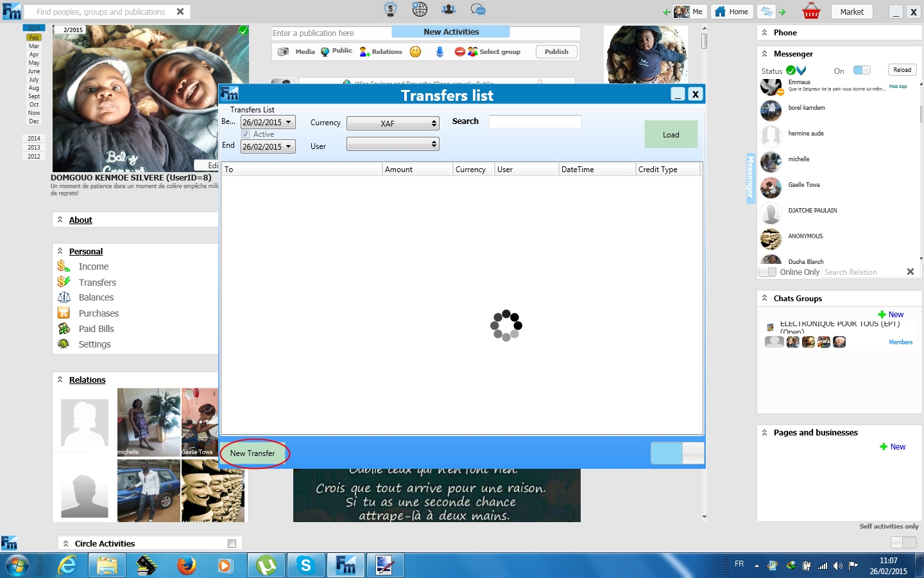Open Settings in Personal section
924x578 pixels.
tap(95, 344)
